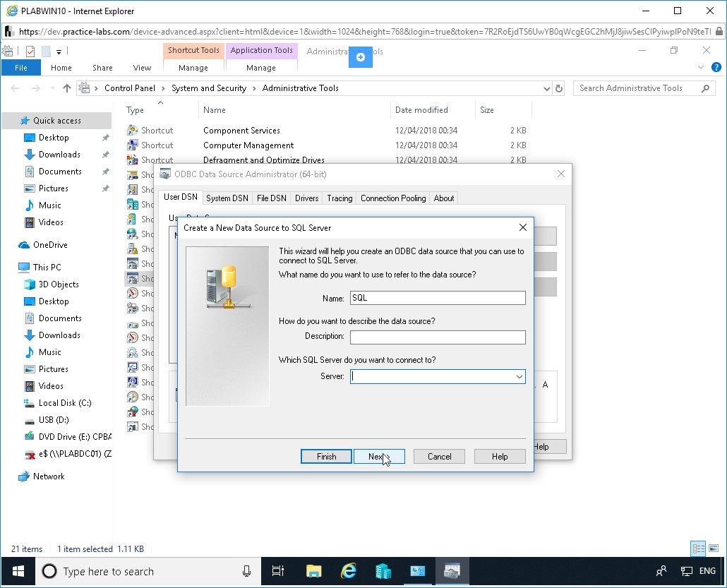Click Control Panel in the breadcrumb
The width and height of the screenshot is (727, 588).
(x=130, y=88)
